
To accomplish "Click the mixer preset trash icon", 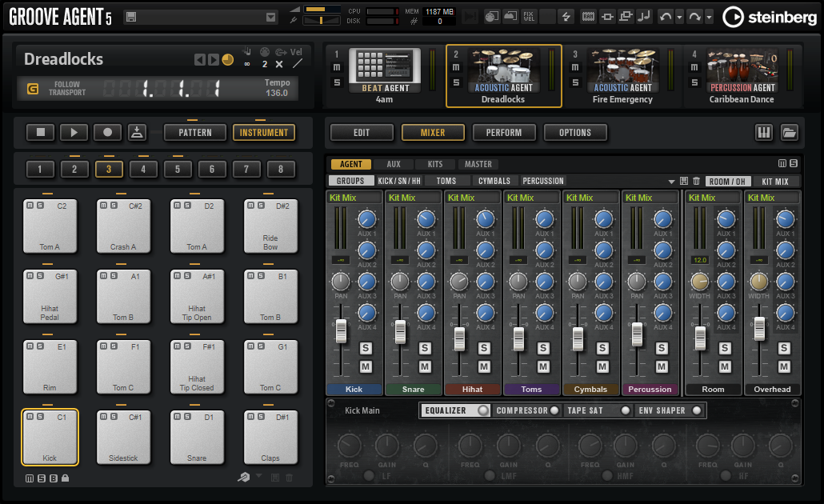I will coord(696,181).
